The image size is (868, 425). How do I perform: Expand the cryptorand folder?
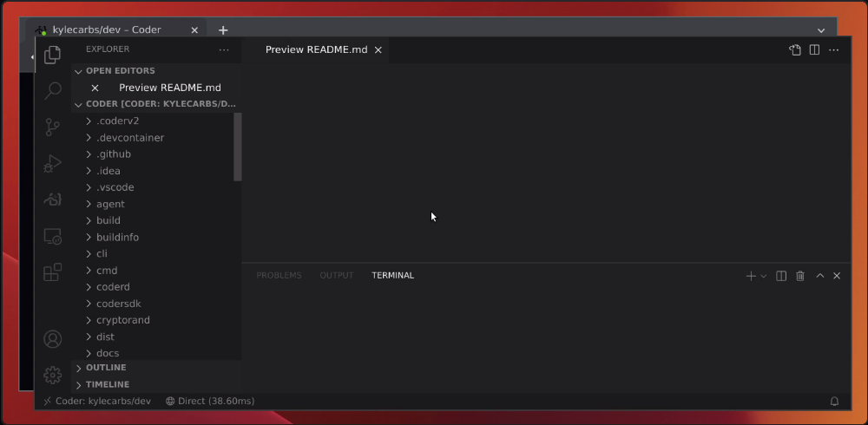(154, 320)
